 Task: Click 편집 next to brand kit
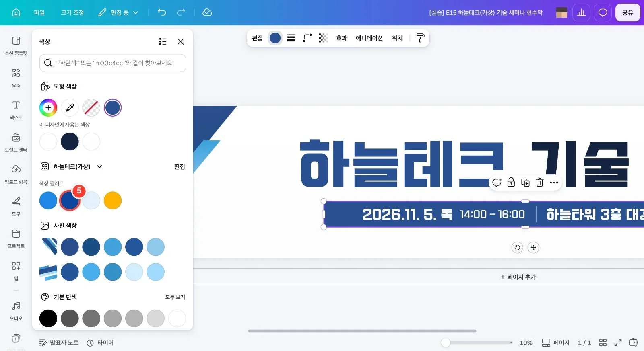(180, 166)
